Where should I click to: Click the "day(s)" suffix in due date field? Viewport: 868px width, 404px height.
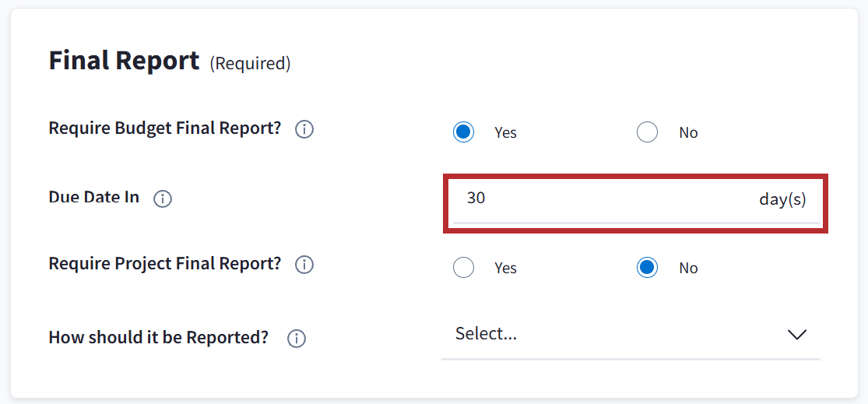point(782,199)
